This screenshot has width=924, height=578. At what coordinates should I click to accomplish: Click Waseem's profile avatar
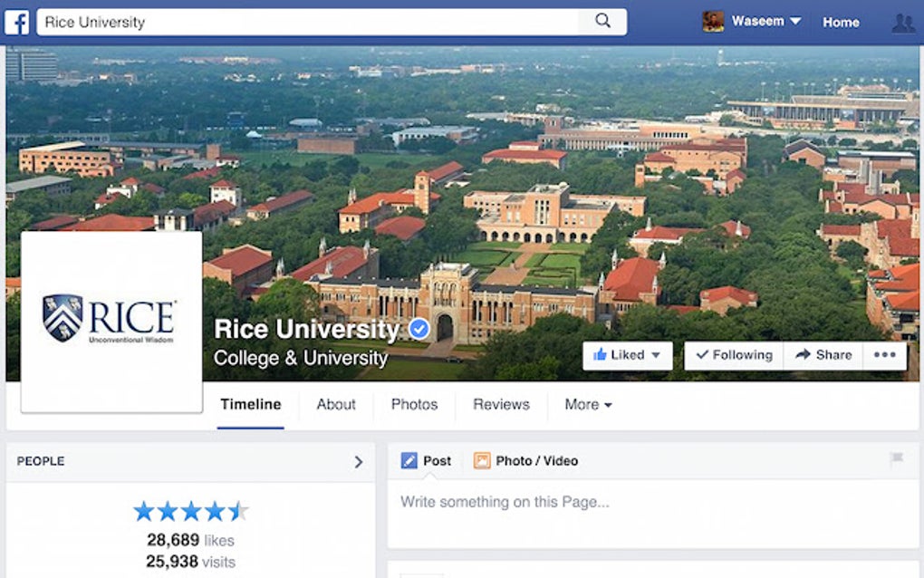[711, 20]
